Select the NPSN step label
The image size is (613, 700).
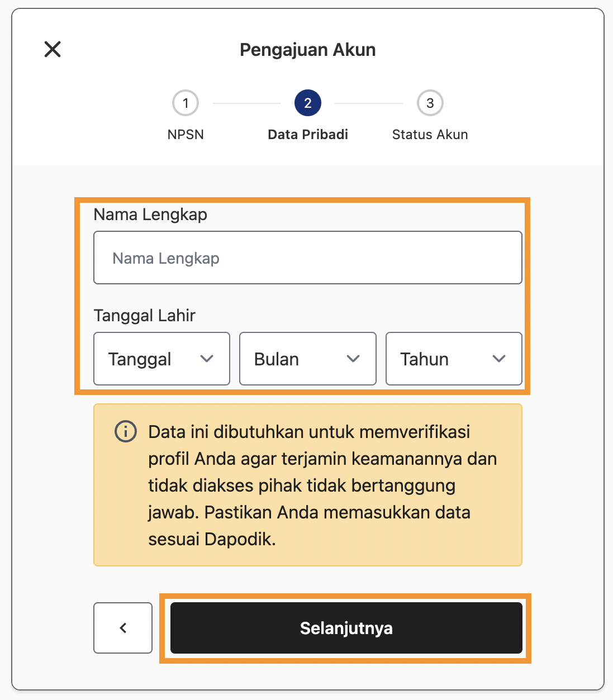click(186, 135)
